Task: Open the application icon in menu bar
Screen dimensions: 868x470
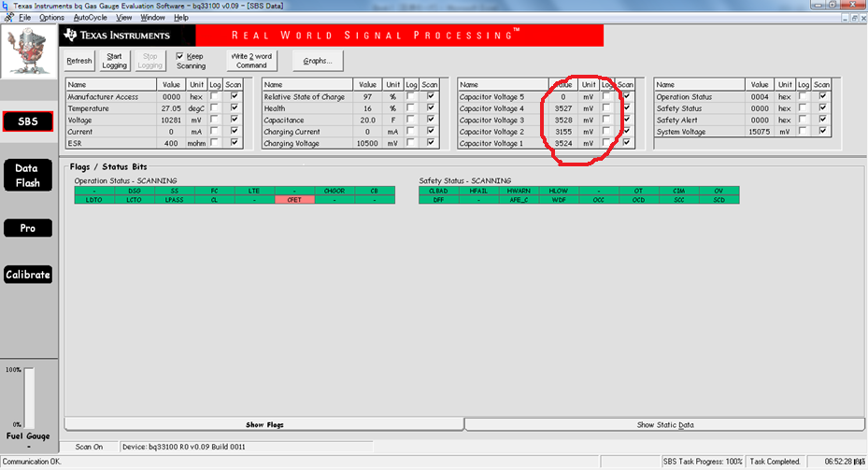Action: (8, 18)
